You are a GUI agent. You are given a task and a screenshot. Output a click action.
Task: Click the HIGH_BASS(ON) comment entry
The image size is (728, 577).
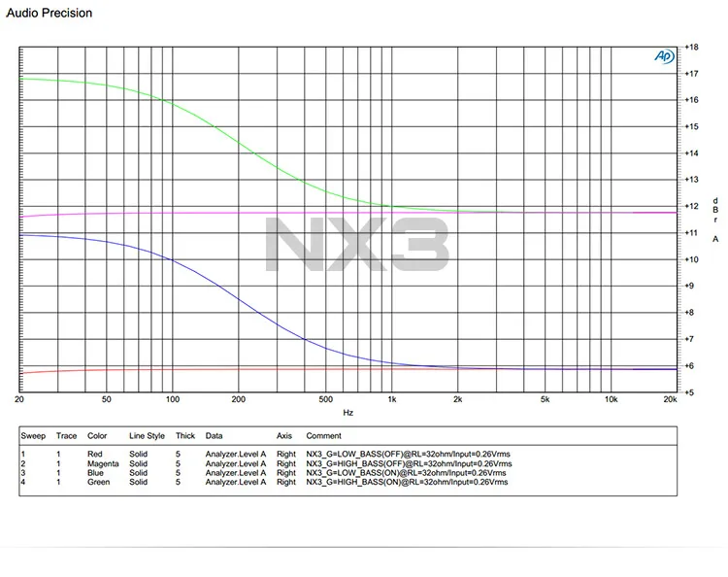(407, 482)
